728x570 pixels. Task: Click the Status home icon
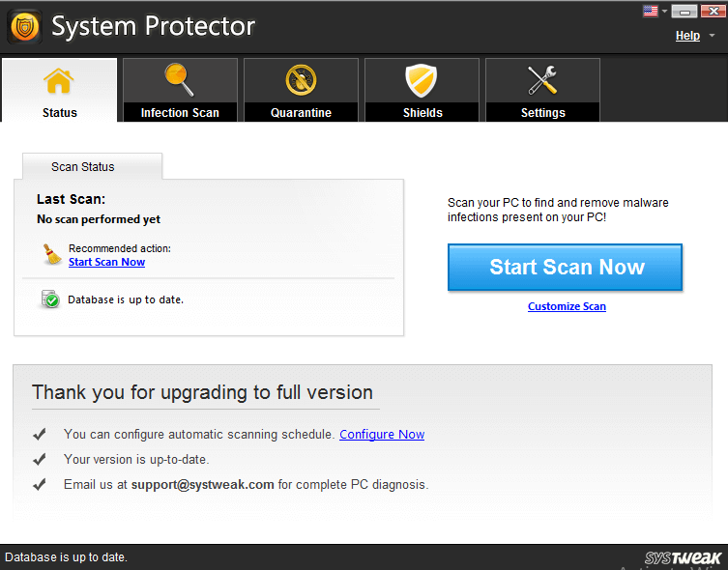tap(59, 81)
